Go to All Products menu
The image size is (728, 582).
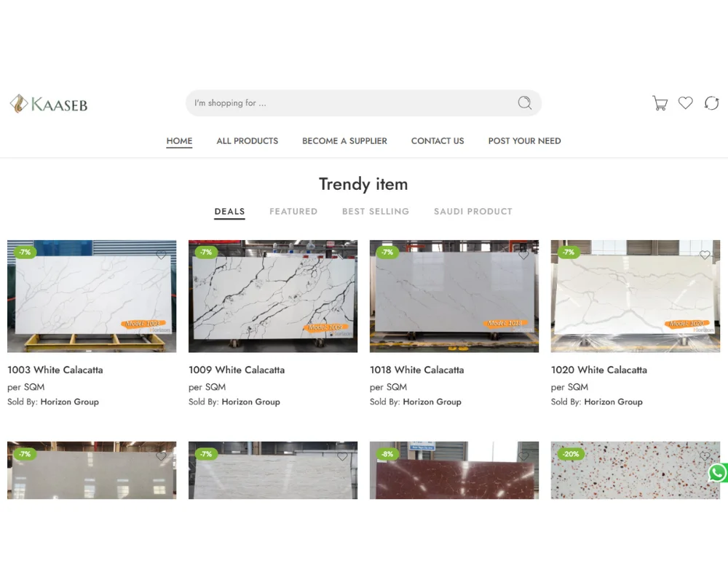(x=248, y=141)
